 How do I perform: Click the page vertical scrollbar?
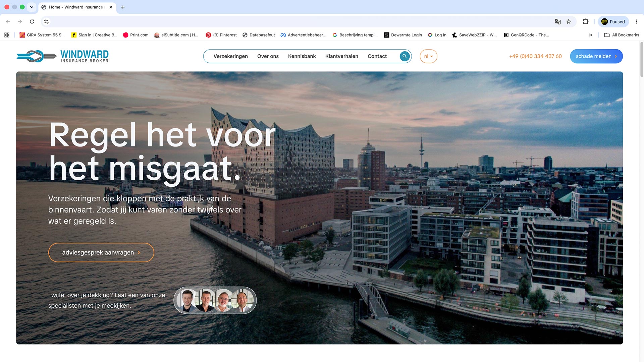click(x=641, y=60)
